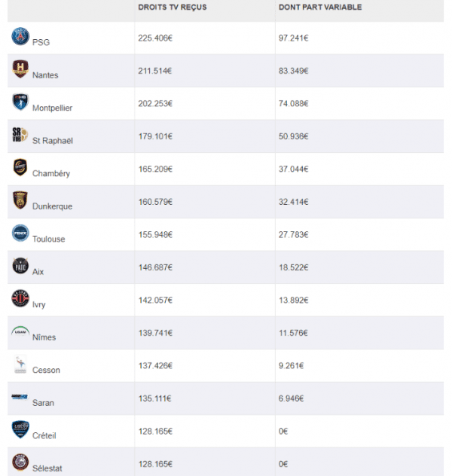
Task: Select the Montpellier team logo
Action: coord(20,102)
